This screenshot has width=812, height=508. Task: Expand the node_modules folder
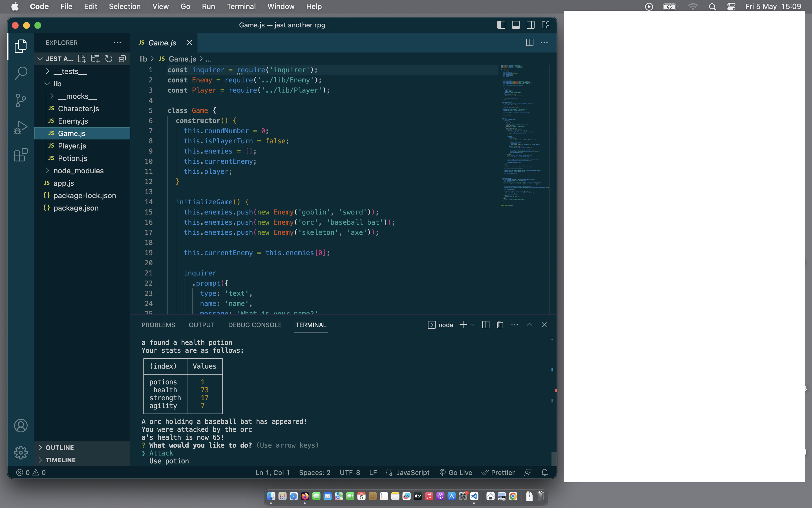coord(82,171)
